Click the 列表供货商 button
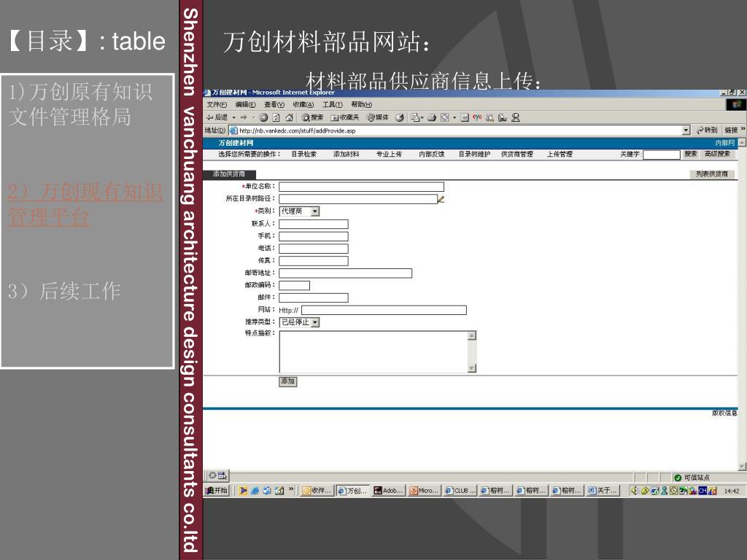The height and width of the screenshot is (560, 747). tap(712, 174)
